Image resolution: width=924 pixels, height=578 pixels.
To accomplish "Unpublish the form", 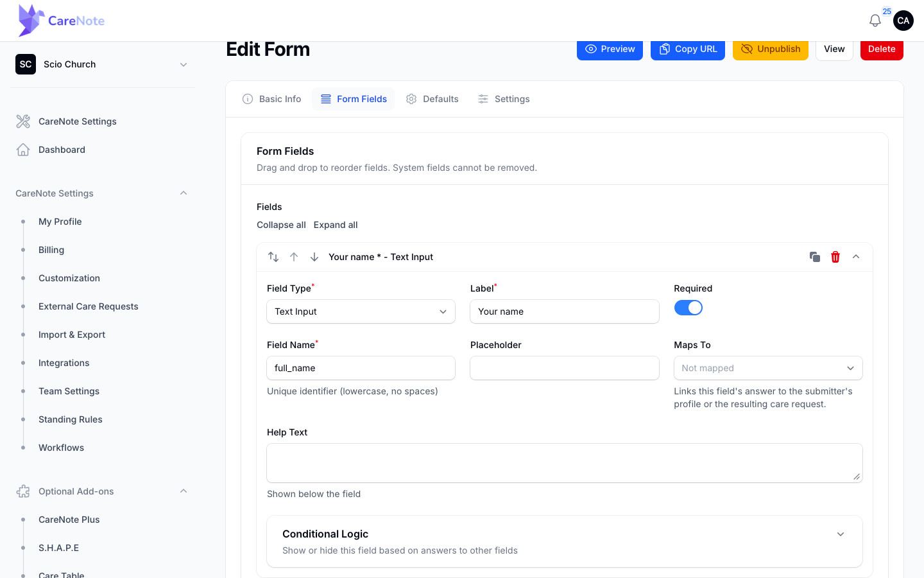I will [x=771, y=49].
